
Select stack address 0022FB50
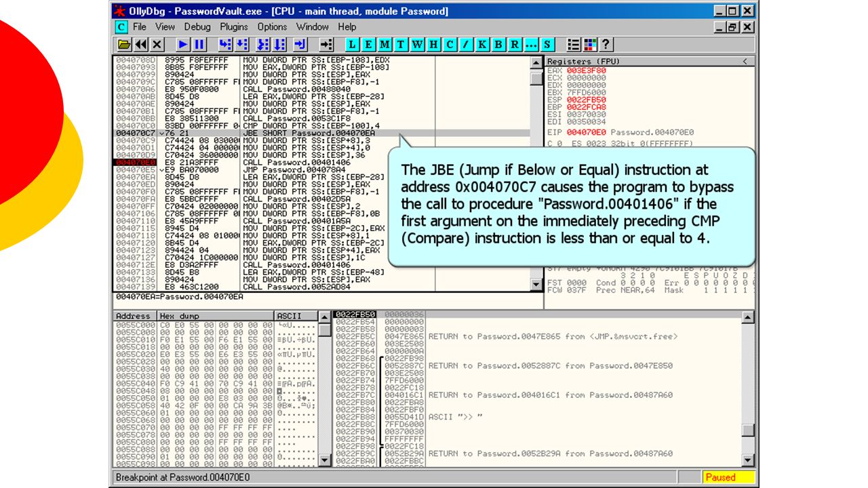coord(354,314)
